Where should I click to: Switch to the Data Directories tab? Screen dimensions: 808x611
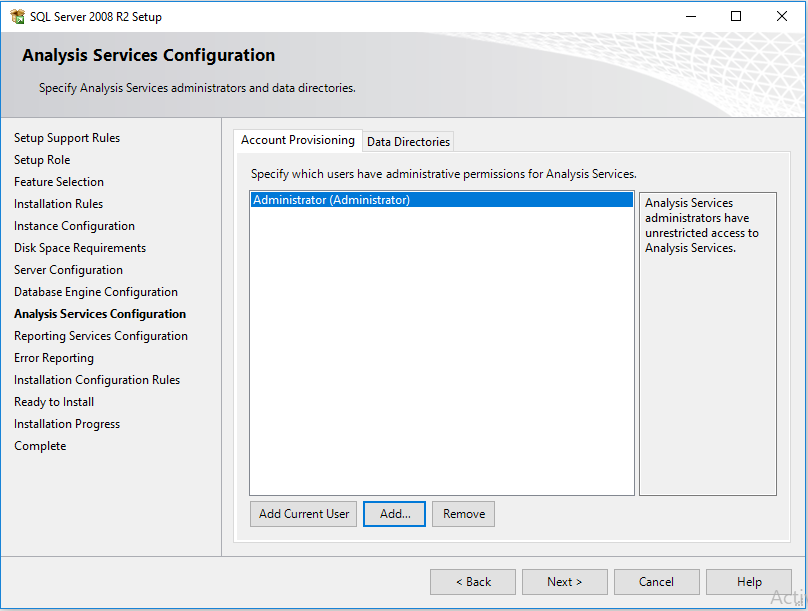[408, 142]
